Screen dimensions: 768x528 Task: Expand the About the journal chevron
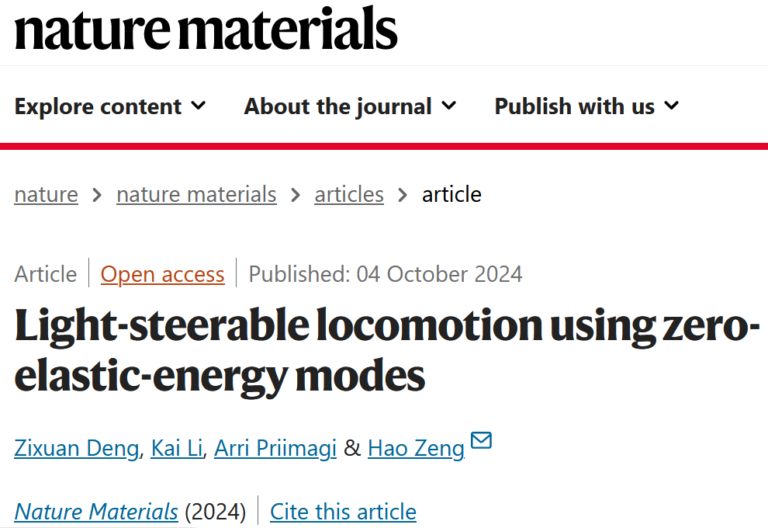tap(449, 105)
